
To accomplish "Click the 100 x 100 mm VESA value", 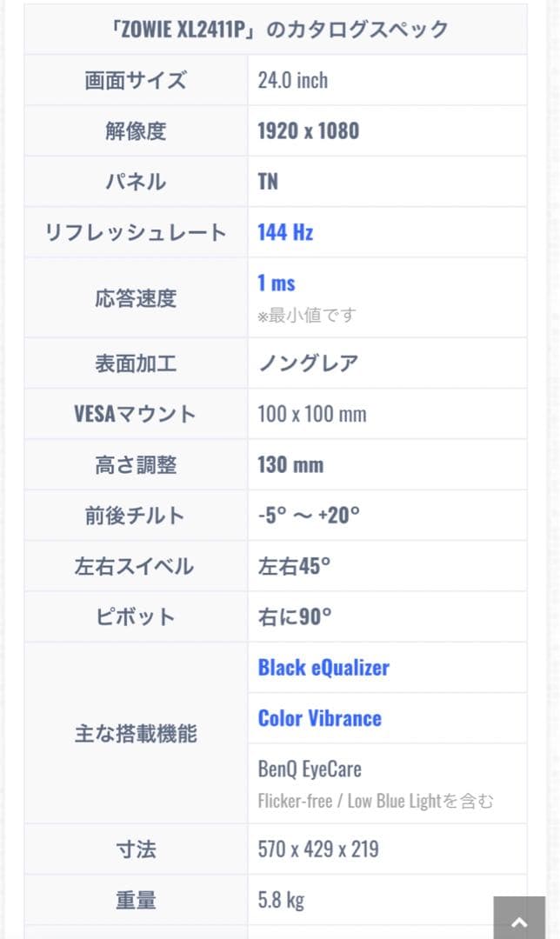I will point(312,414).
